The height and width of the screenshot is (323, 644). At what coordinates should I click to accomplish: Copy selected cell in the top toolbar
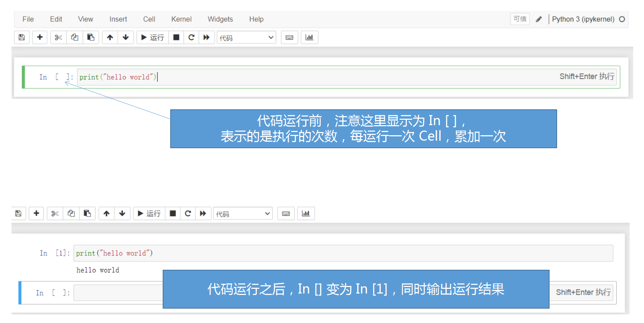click(75, 37)
